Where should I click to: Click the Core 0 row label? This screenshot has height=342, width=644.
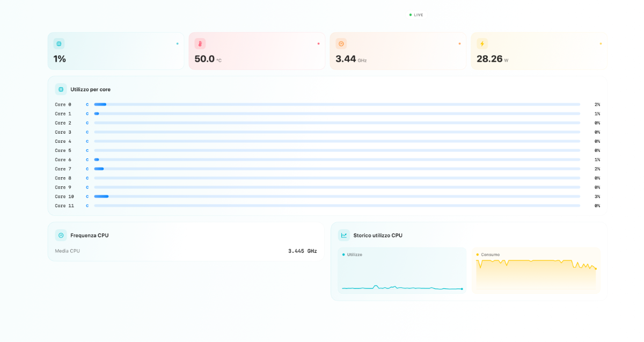point(63,105)
